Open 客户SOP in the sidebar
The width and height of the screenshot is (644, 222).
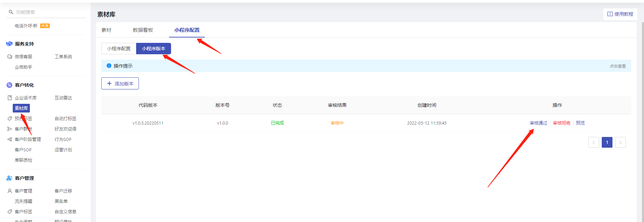click(x=23, y=150)
